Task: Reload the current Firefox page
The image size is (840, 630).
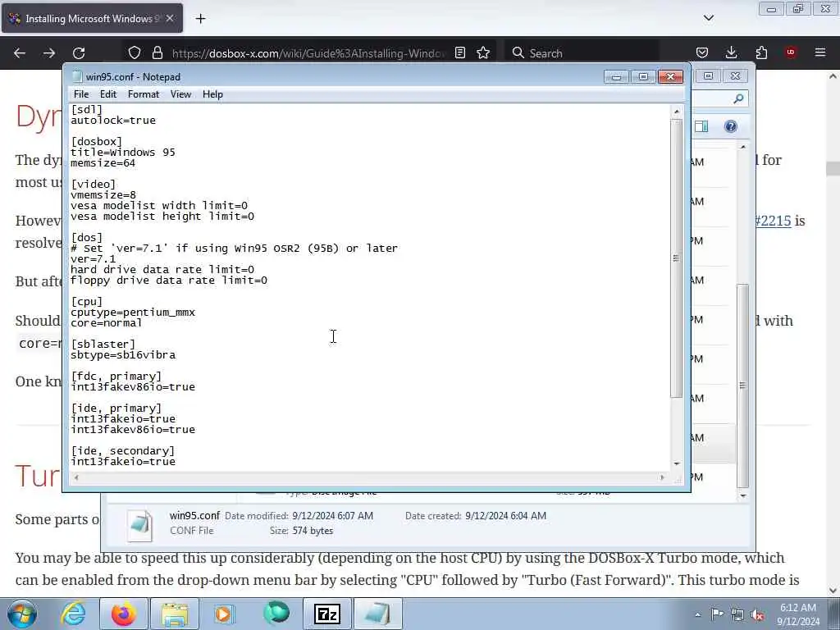Action: 79,53
